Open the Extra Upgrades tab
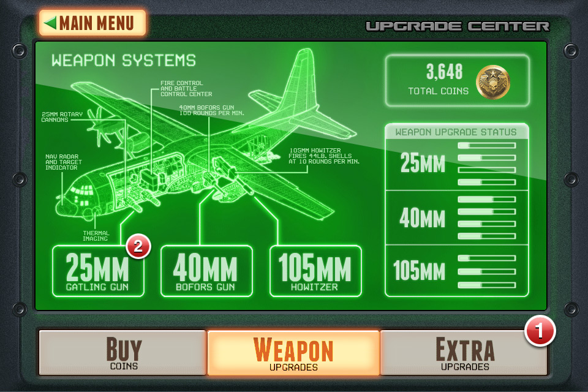The height and width of the screenshot is (392, 588). click(464, 353)
